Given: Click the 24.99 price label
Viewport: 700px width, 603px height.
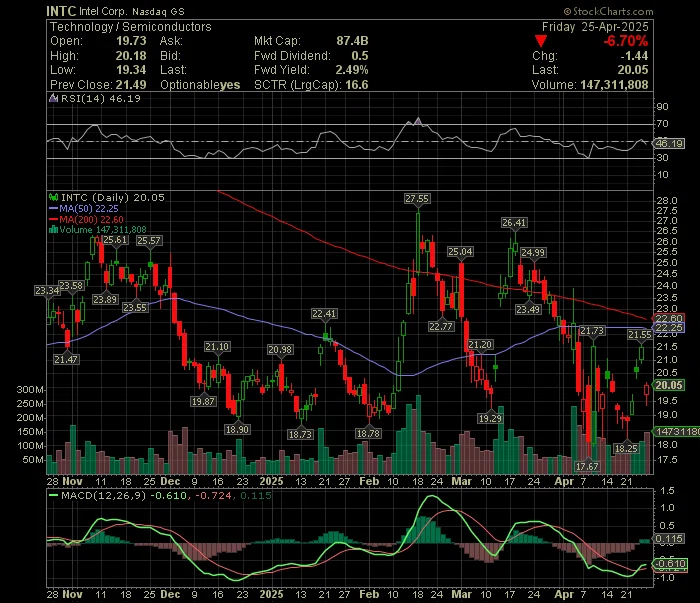Looking at the screenshot, I should pyautogui.click(x=533, y=253).
